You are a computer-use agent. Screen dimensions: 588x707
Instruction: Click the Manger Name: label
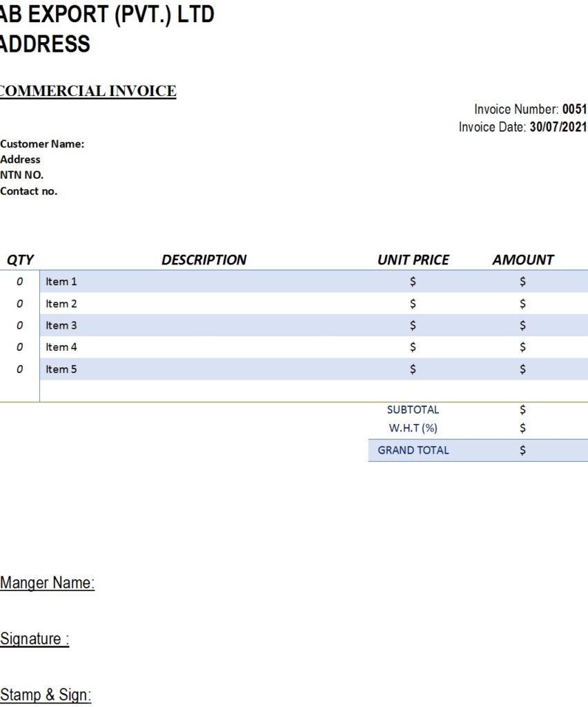point(48,583)
